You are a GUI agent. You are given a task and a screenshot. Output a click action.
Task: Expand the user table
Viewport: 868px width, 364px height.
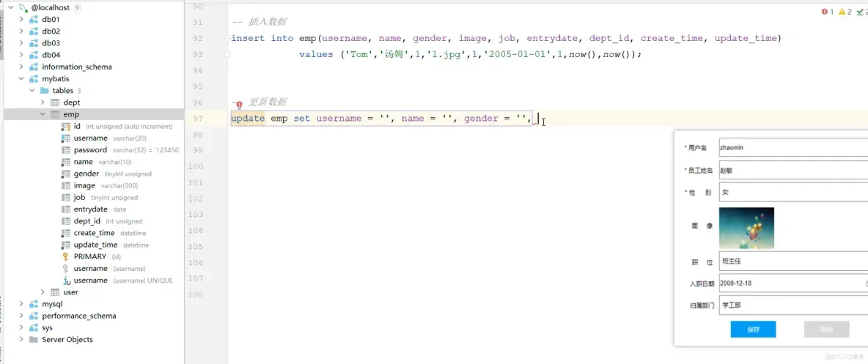pos(43,292)
